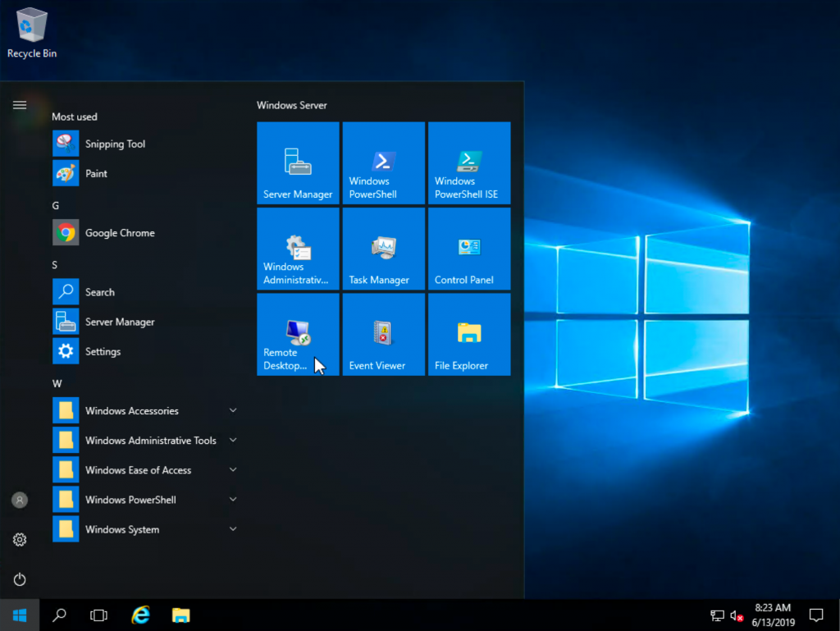Open the Windows PowerShell folder entry
The width and height of the screenshot is (840, 631).
(146, 499)
